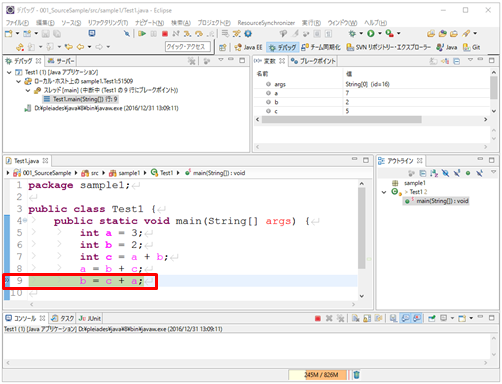This screenshot has height=384, width=502.
Task: Click the garbage collector trash icon
Action: click(x=356, y=375)
